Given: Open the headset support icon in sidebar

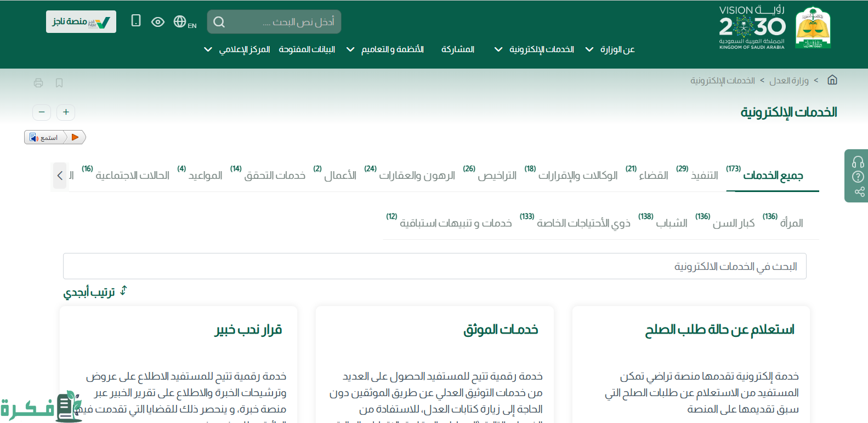Looking at the screenshot, I should pos(858,162).
